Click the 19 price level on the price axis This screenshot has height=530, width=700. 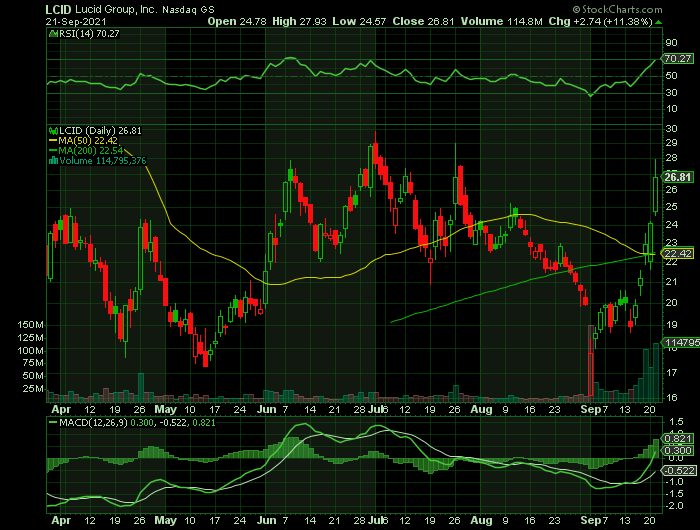pos(671,325)
